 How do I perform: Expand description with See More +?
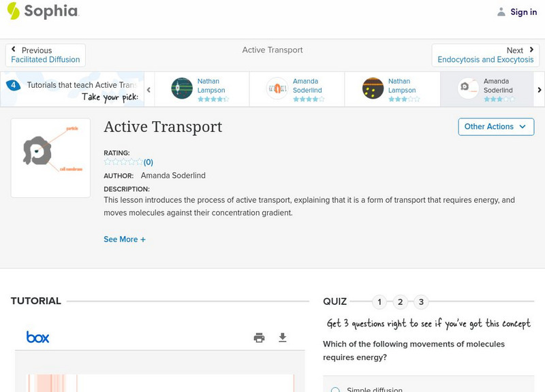tap(125, 240)
